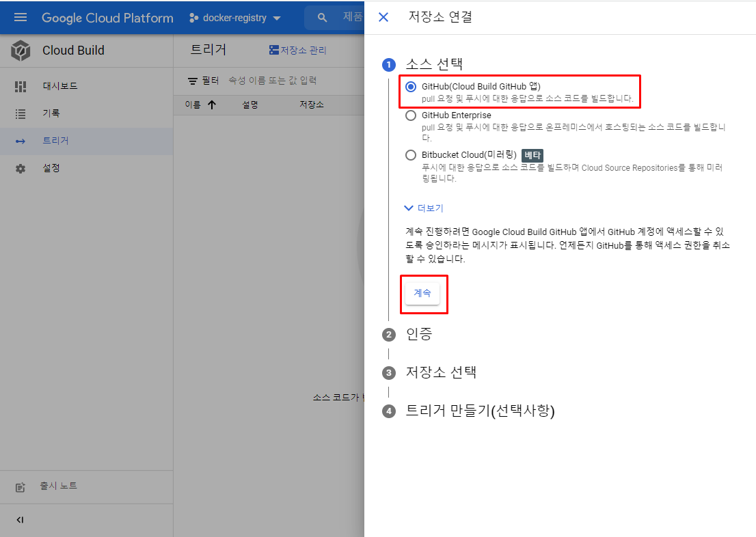Click the 계속 continue button
The width and height of the screenshot is (756, 537).
click(422, 293)
